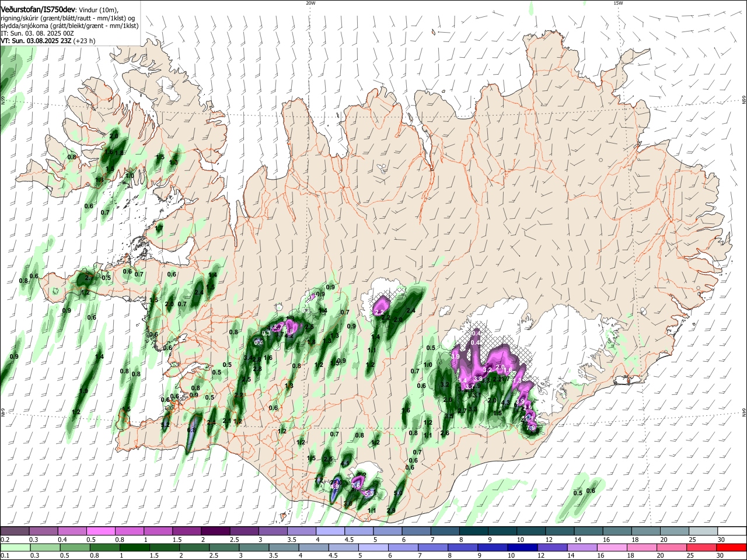Click the 3.0 precipitation value on south coast
The height and width of the screenshot is (560, 747).
(x=348, y=503)
